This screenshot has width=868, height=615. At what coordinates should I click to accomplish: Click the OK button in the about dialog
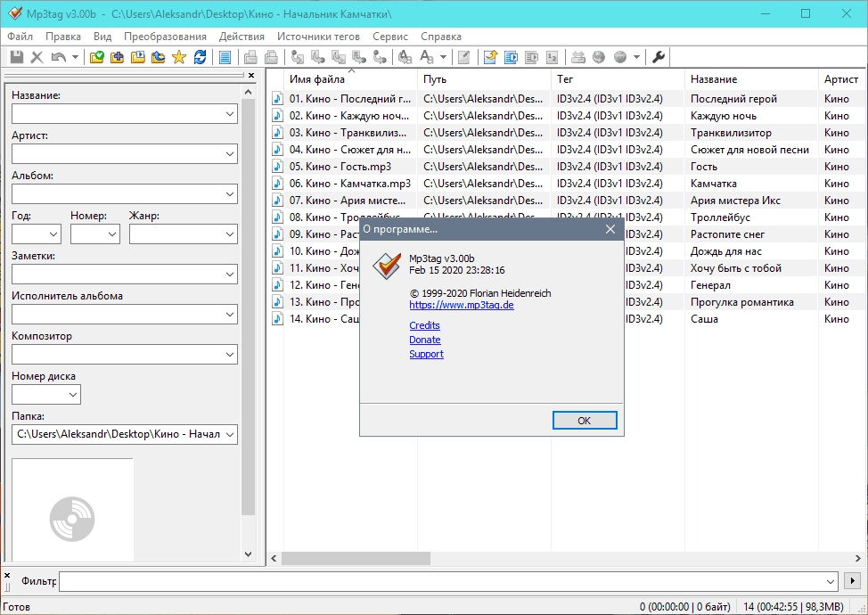(585, 420)
